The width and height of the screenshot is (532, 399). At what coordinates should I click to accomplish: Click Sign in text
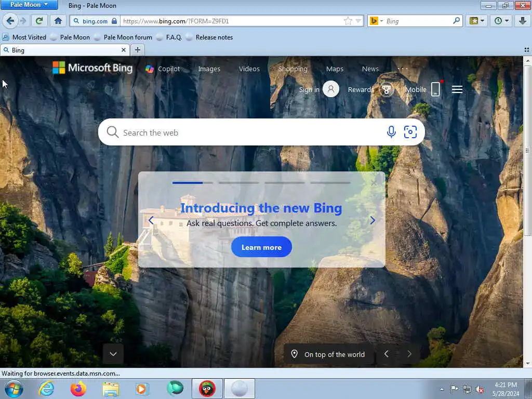point(309,89)
